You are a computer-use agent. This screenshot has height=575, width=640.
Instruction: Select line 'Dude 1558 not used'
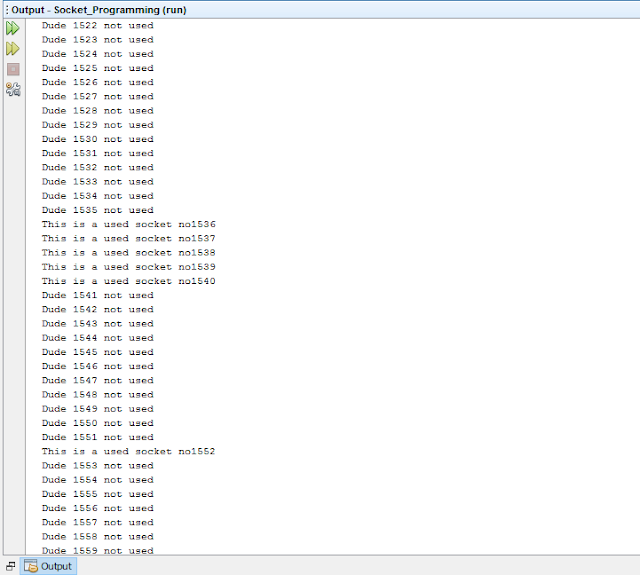click(x=98, y=537)
